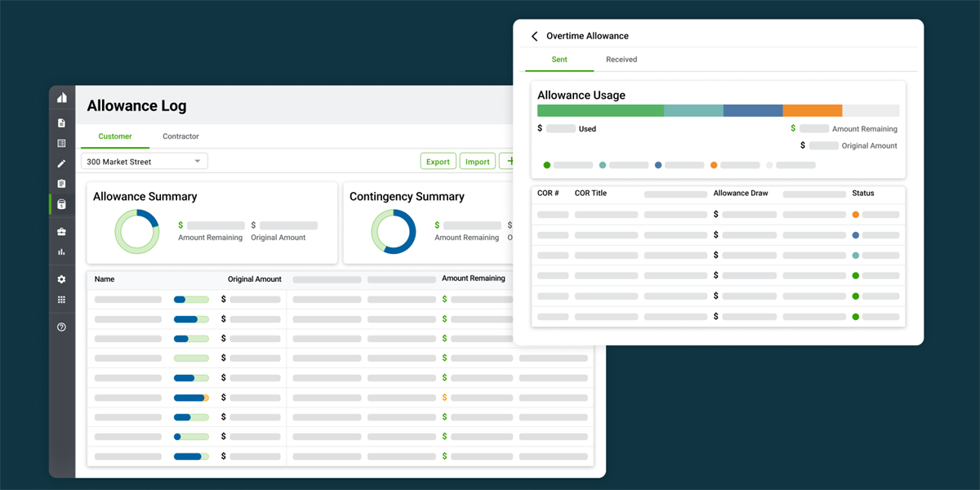This screenshot has height=490, width=980.
Task: Open the settings gear icon
Action: point(62,279)
